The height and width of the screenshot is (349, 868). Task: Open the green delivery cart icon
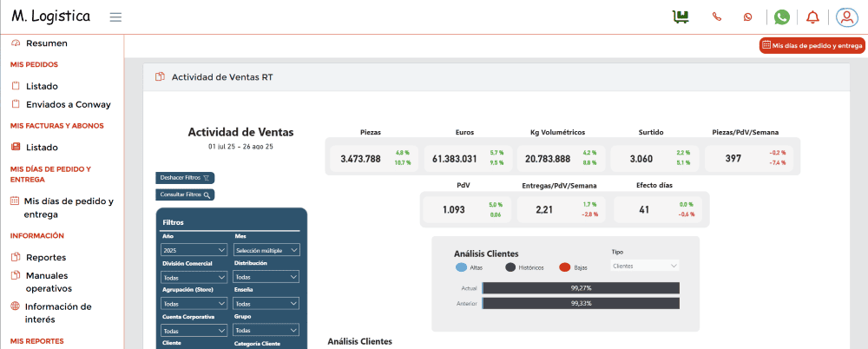[681, 16]
